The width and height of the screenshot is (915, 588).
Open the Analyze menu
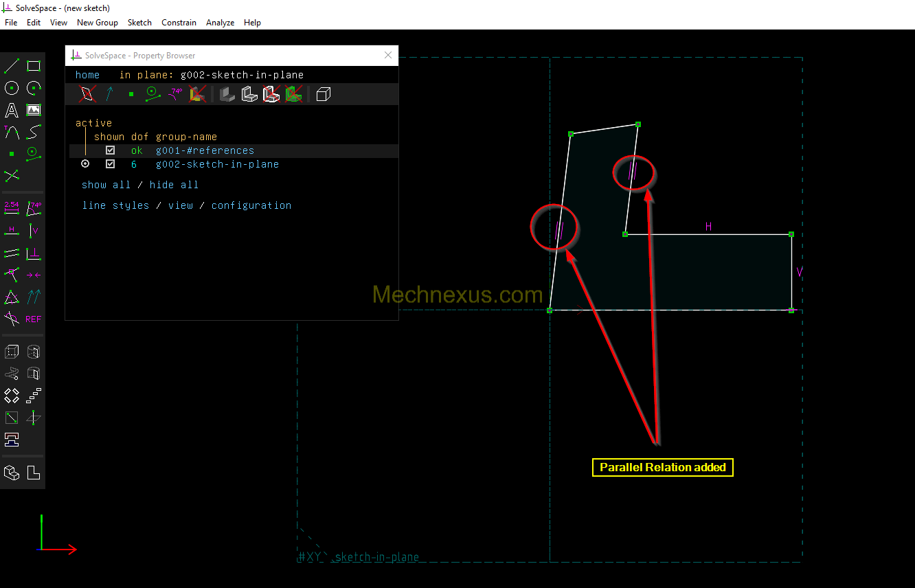(220, 23)
